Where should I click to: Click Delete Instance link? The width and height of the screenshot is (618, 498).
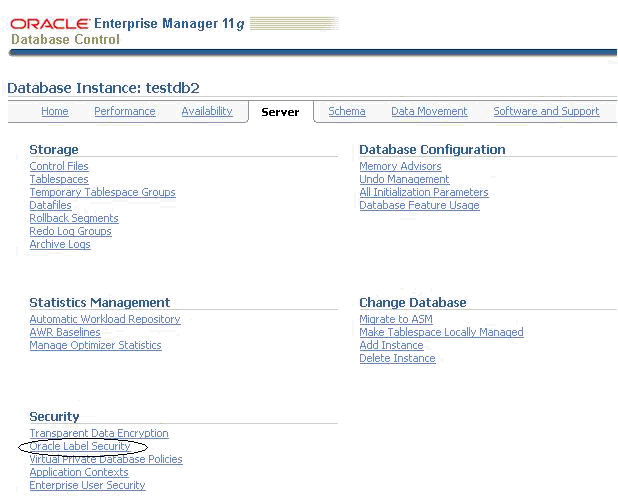397,358
